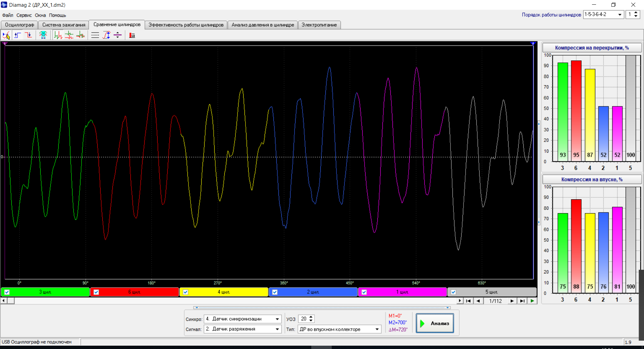Click the Порядок работы цилиндров label
The width and height of the screenshot is (644, 349).
click(551, 15)
